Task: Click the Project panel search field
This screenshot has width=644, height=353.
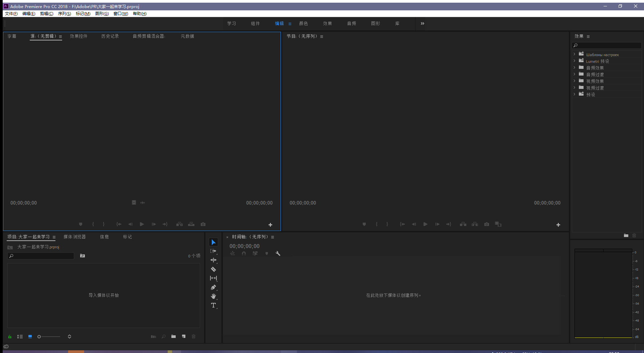Action: point(41,256)
